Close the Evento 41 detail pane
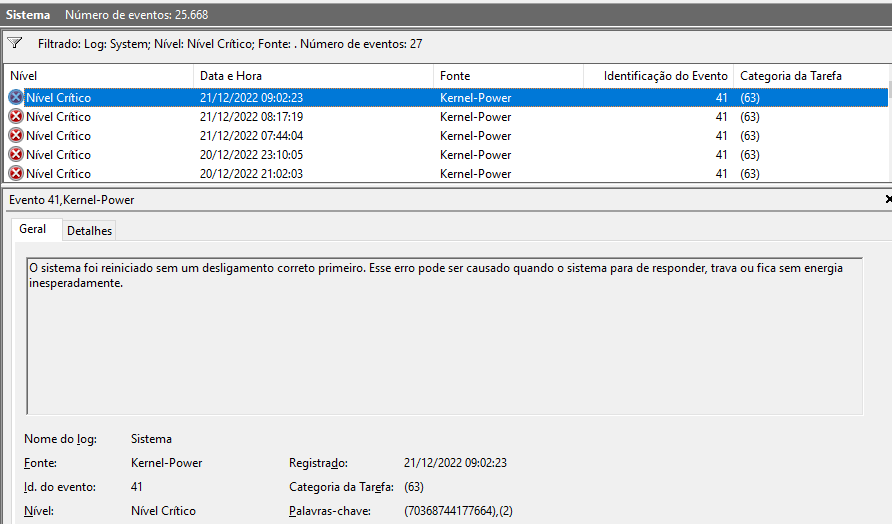This screenshot has height=524, width=892. (888, 199)
